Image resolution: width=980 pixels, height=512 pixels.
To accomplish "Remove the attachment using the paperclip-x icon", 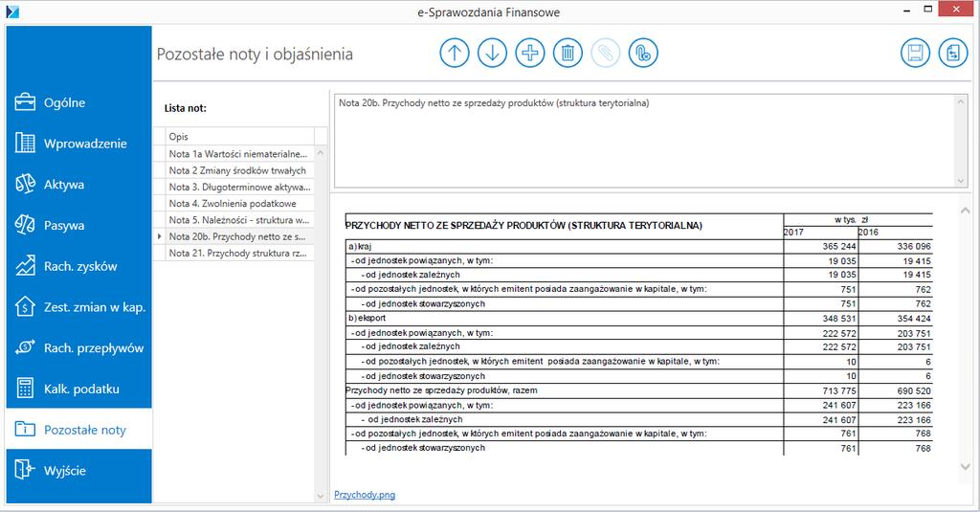I will pyautogui.click(x=643, y=54).
